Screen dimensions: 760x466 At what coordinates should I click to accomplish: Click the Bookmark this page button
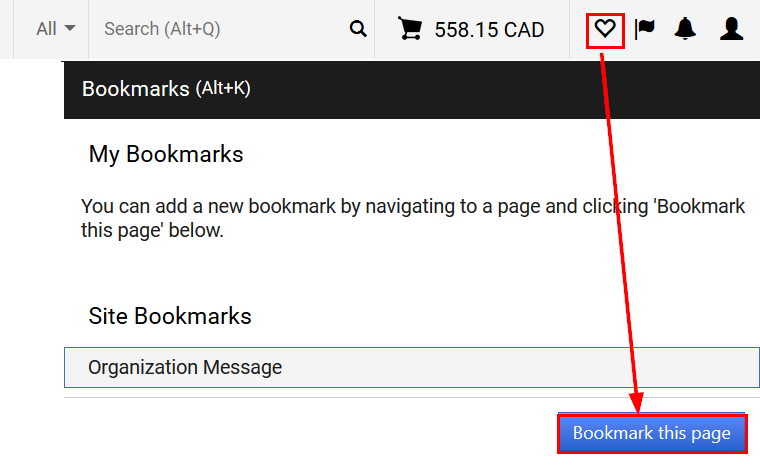click(x=652, y=433)
